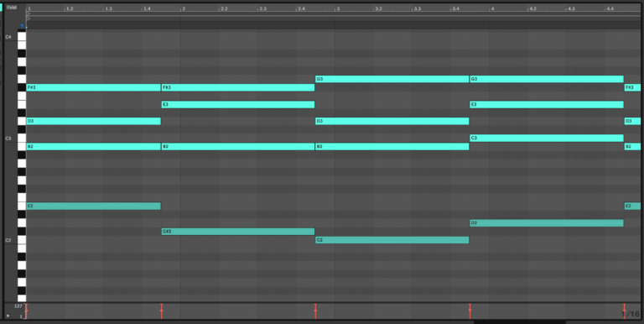This screenshot has height=324, width=644.
Task: Select the F#3 note above the first E3
Action: click(x=238, y=87)
